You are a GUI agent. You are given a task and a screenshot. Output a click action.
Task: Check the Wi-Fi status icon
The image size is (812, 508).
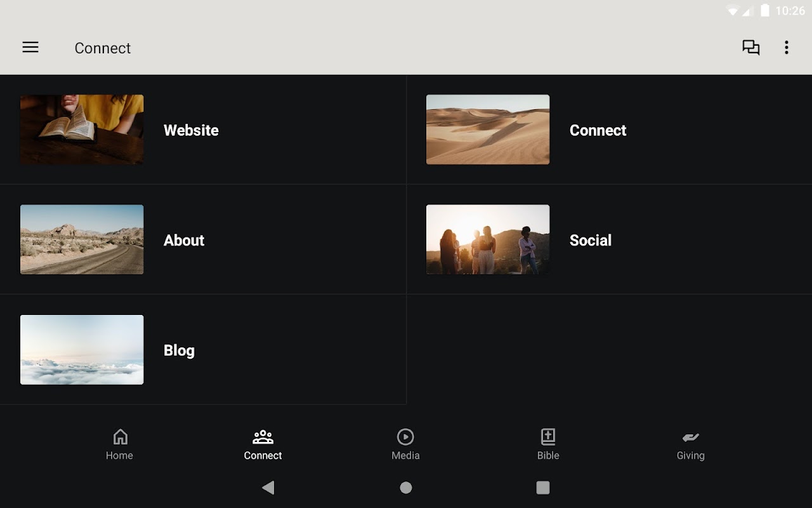733,10
